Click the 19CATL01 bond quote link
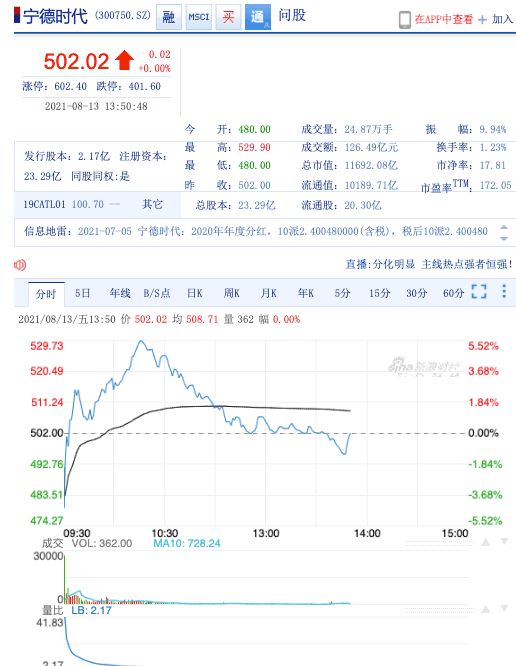This screenshot has width=516, height=666. coord(44,204)
